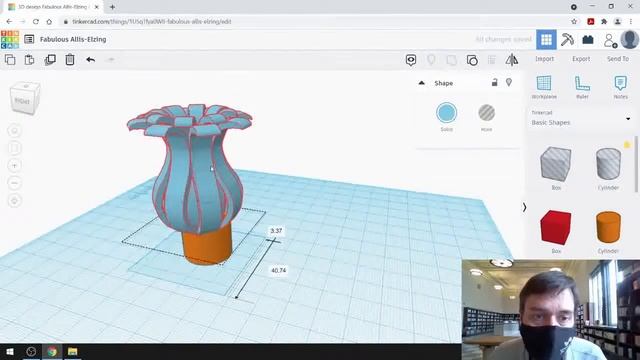Screen dimensions: 640x360
Task: Click the Duplicate and repeat icon
Action: pyautogui.click(x=50, y=60)
